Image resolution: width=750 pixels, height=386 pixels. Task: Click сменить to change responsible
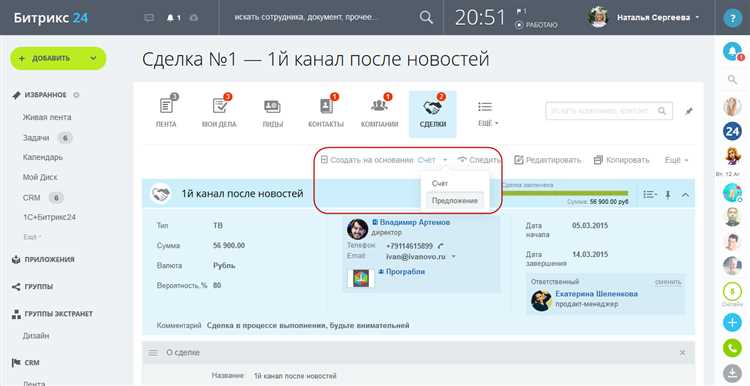(668, 282)
